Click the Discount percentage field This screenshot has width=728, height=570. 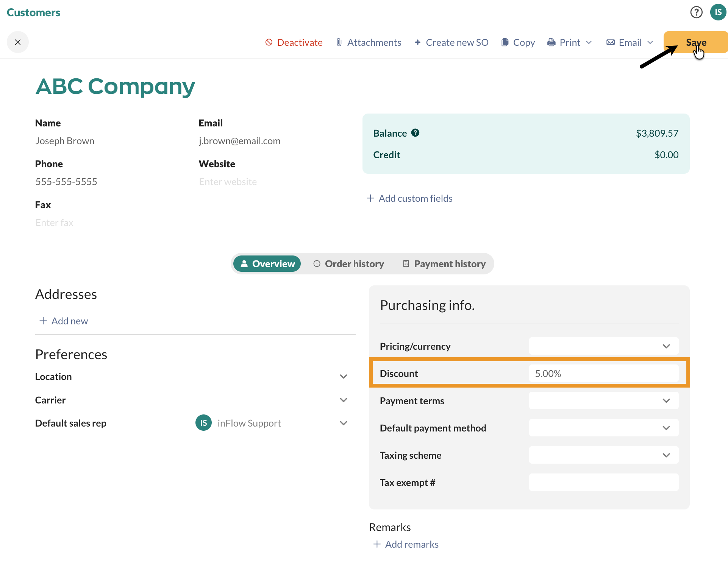(x=603, y=373)
